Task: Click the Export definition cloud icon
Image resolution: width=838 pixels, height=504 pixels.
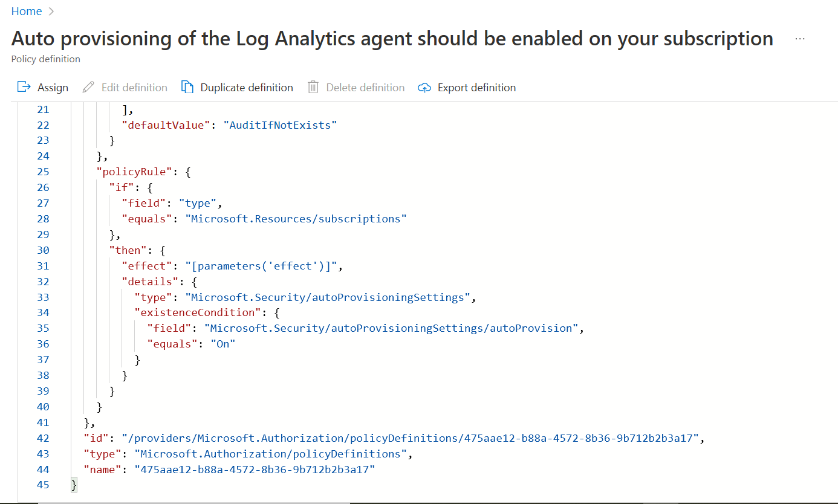Action: 424,87
